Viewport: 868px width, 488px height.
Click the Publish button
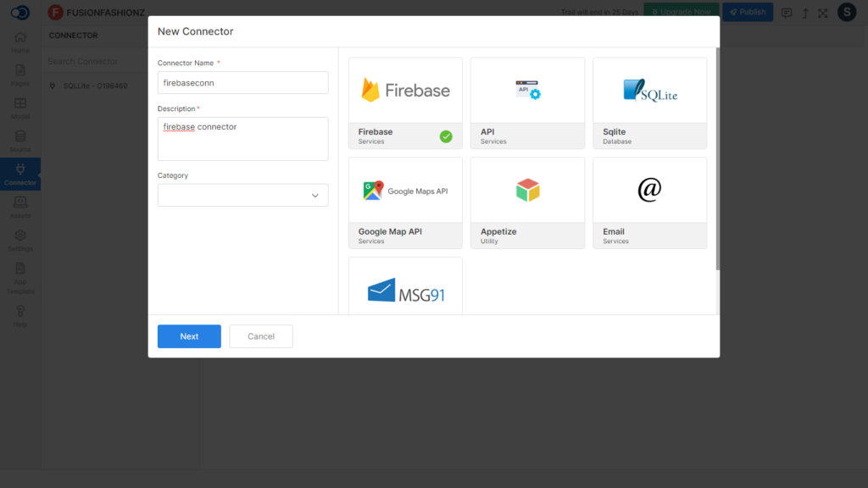[x=748, y=12]
